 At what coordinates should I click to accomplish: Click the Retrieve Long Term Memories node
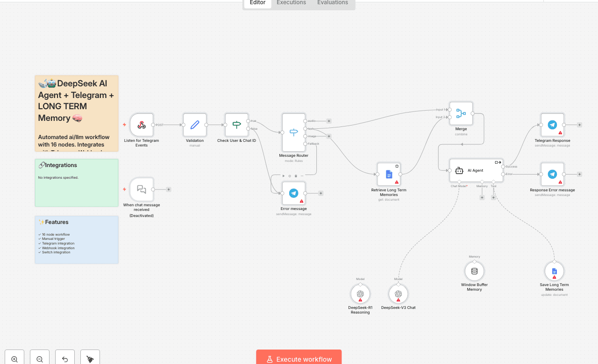pos(389,175)
